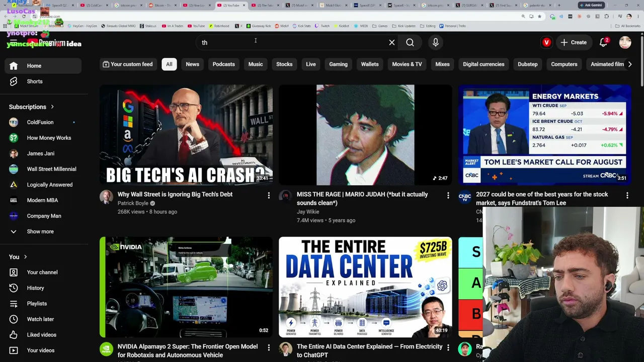Select the Movies & TV filter chip
Screen dimensions: 644x362
407,64
